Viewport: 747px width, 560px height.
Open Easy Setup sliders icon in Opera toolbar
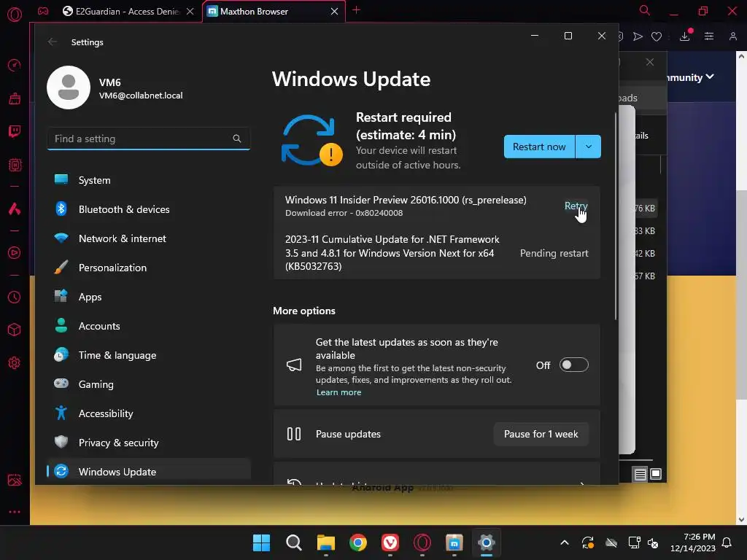(x=709, y=36)
